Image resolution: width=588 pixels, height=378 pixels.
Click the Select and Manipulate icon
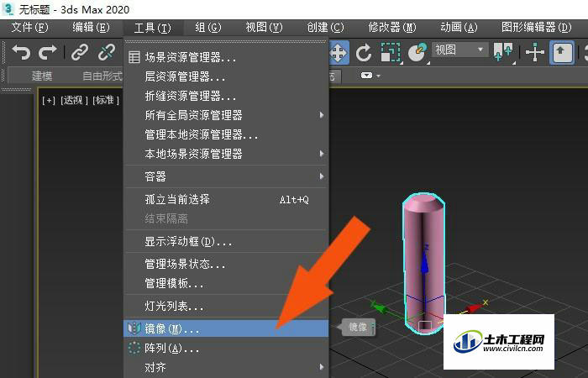tap(535, 52)
